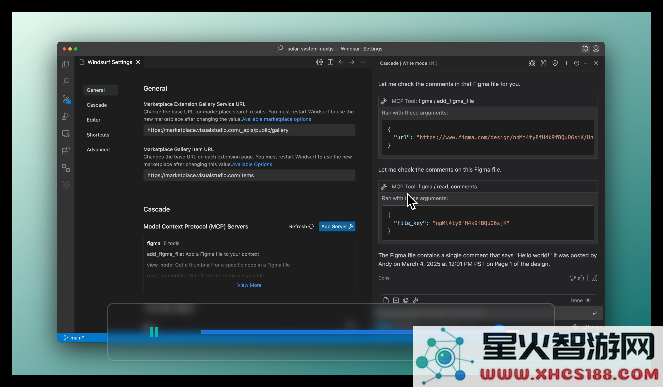Expand the MCP Tool figma read_comments block
Image resolution: width=663 pixels, height=387 pixels.
[x=488, y=187]
